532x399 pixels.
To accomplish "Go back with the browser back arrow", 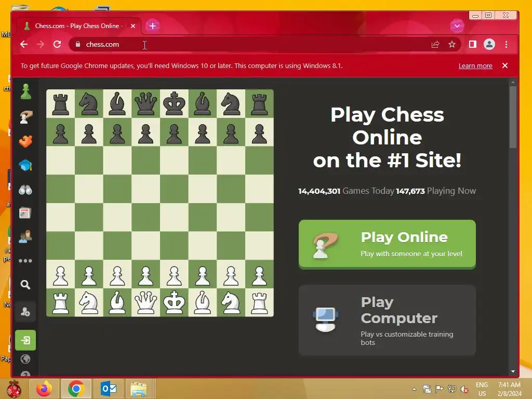I will 24,45.
